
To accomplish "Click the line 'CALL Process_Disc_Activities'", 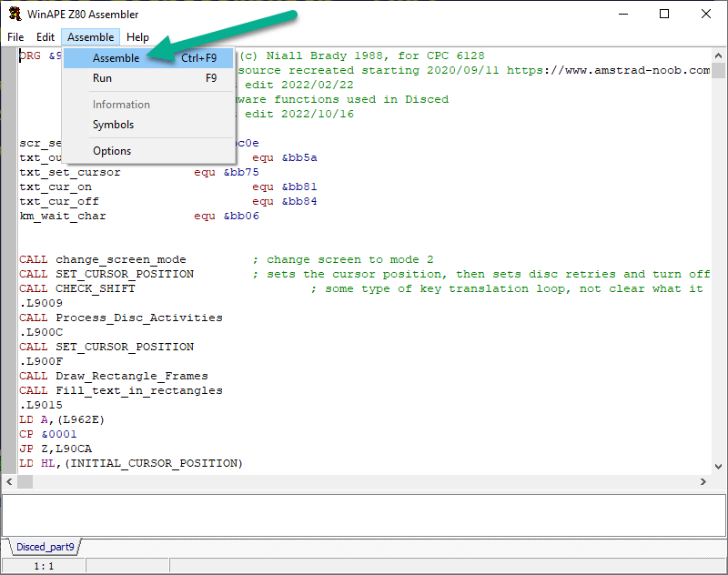I will click(x=121, y=318).
